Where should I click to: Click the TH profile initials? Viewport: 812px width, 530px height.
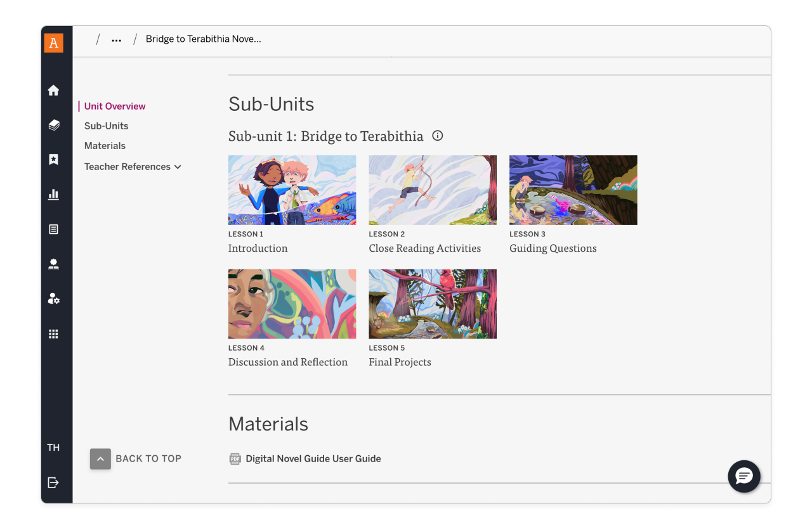pos(53,447)
